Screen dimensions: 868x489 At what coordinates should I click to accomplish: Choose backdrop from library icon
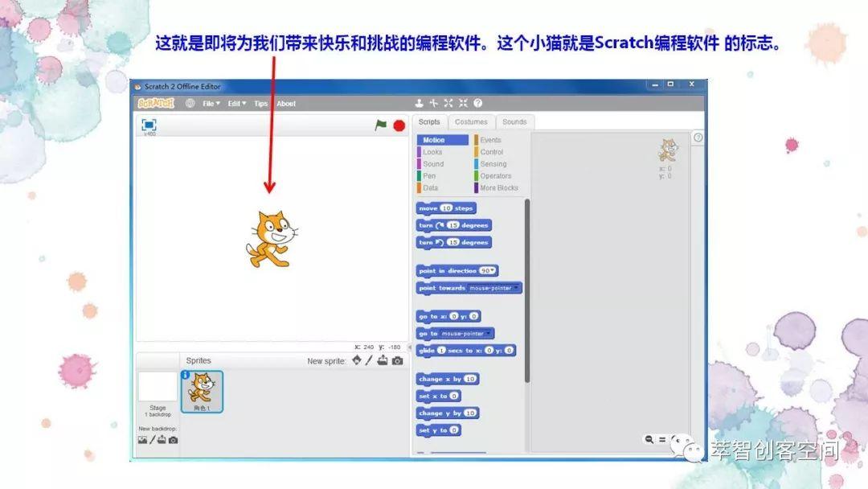[143, 440]
